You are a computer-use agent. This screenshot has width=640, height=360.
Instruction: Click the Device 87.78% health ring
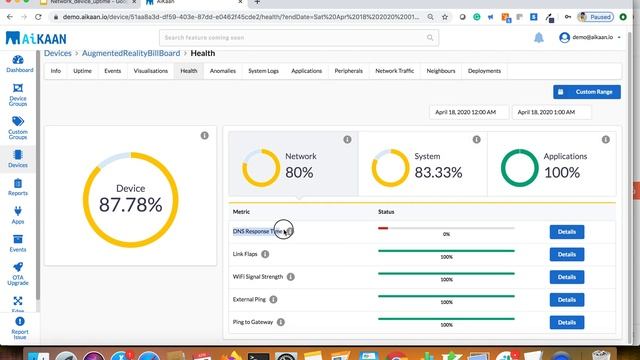[x=131, y=200]
